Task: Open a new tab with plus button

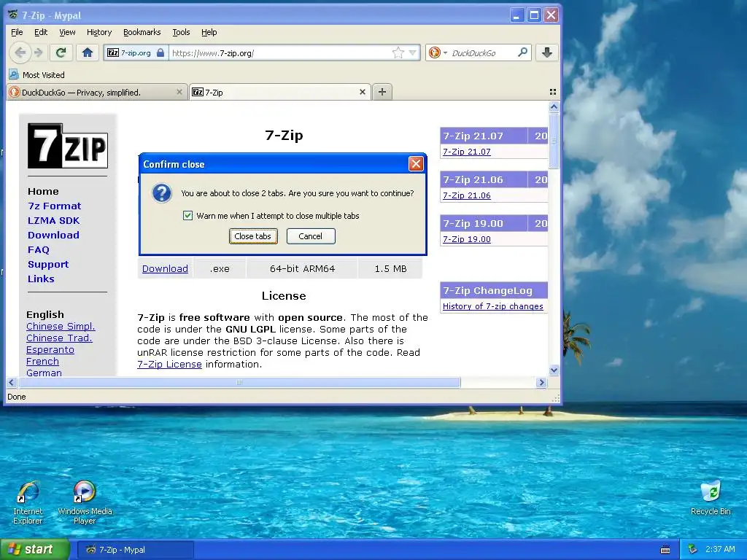Action: tap(382, 92)
